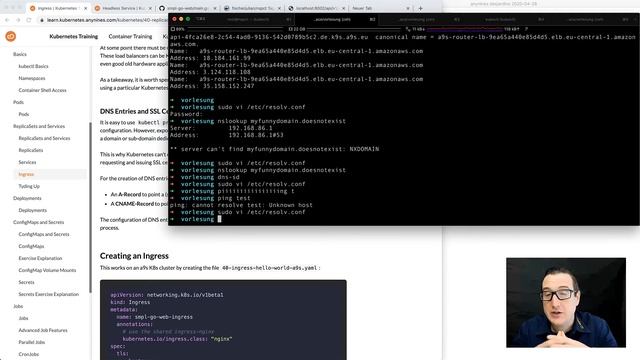The image size is (640, 360).
Task: Close the Headless Service browser tab
Action: click(150, 8)
